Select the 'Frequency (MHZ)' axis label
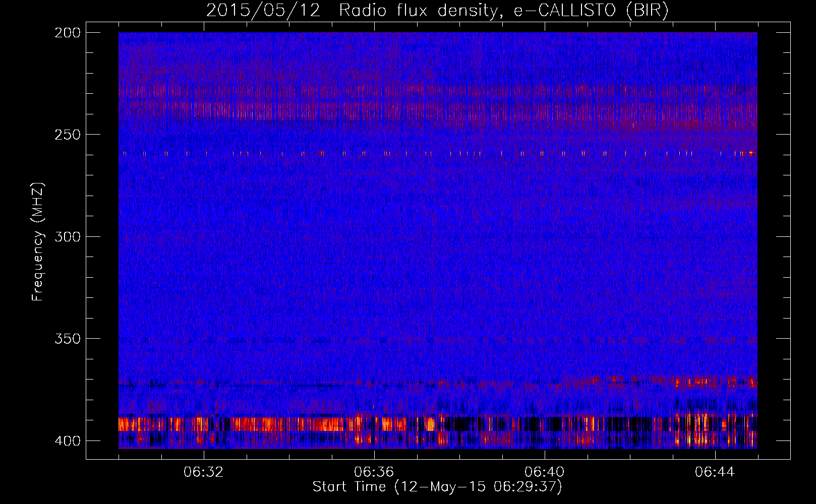 pyautogui.click(x=38, y=241)
